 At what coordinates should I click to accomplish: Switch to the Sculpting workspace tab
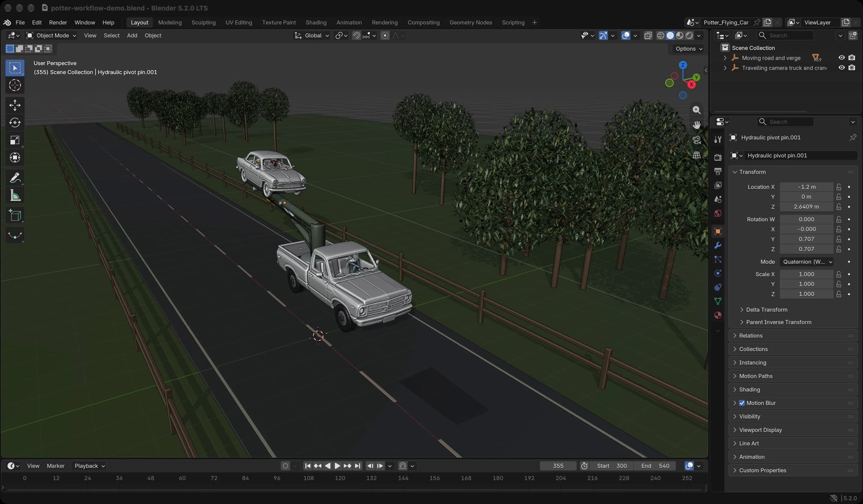click(203, 22)
